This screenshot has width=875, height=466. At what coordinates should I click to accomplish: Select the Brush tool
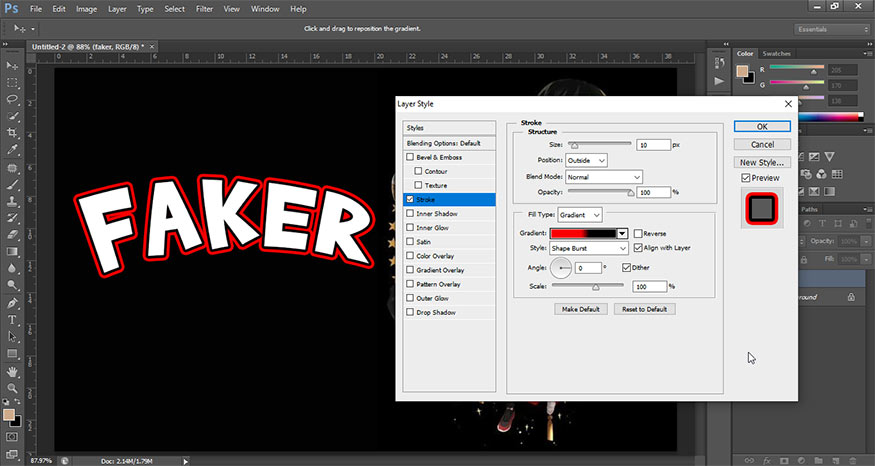[12, 185]
